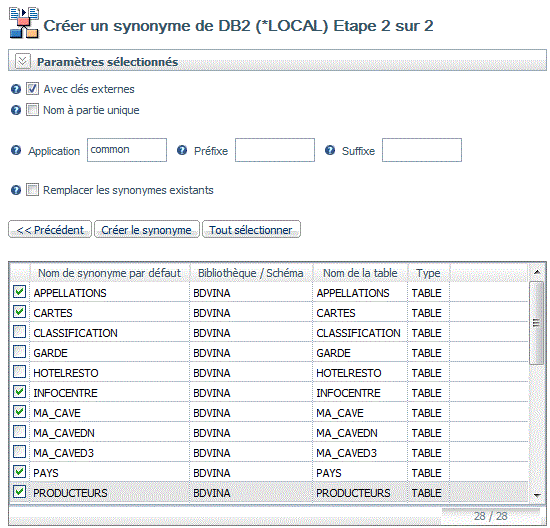Viewport: 550px width, 528px height.
Task: Click BDVINA in the PAYS row
Action: (x=212, y=473)
